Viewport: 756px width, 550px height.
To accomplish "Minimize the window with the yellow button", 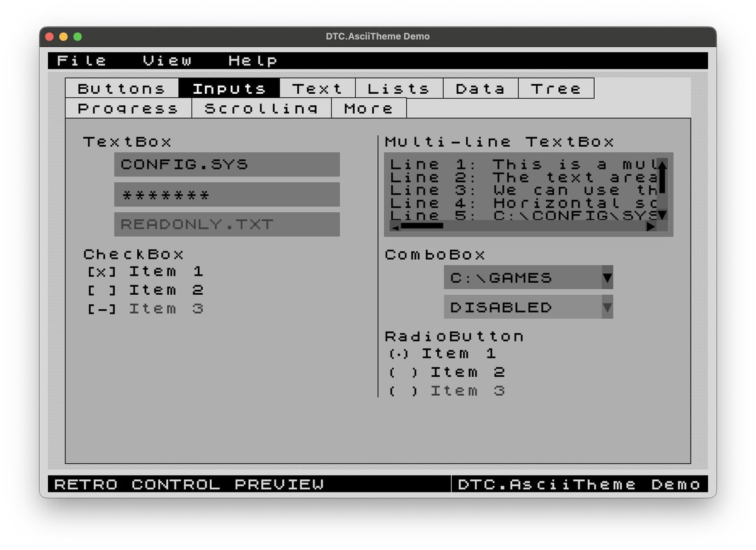I will tap(64, 37).
